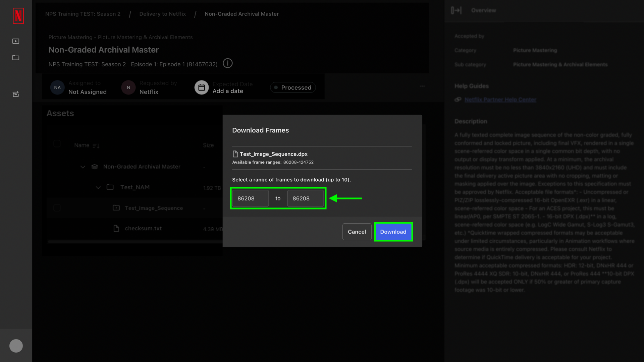Screen dimensions: 644x362
Task: Click the Size column header
Action: (x=208, y=145)
